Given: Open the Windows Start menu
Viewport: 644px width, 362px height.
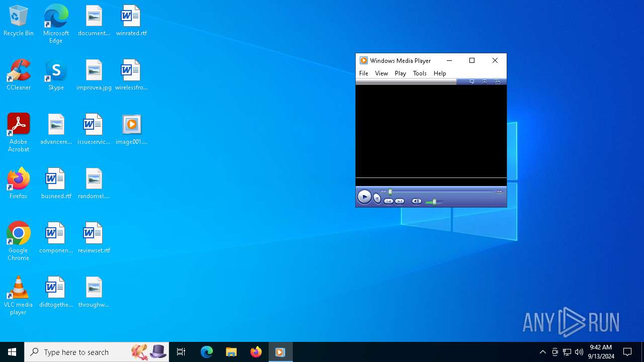Looking at the screenshot, I should pyautogui.click(x=12, y=352).
